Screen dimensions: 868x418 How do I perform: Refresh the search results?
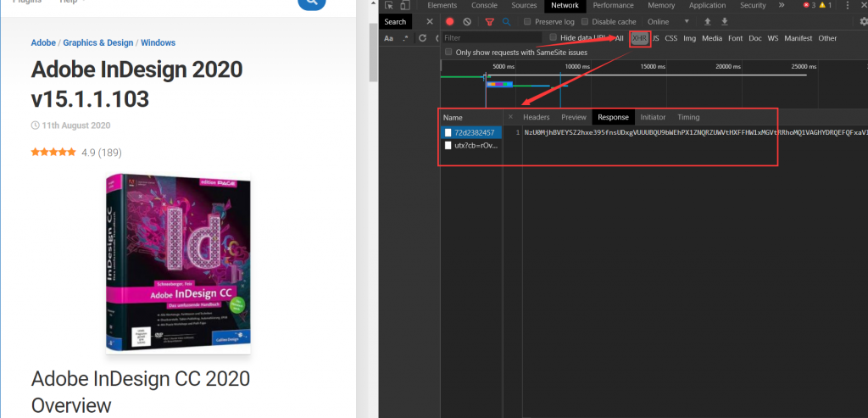(x=422, y=38)
